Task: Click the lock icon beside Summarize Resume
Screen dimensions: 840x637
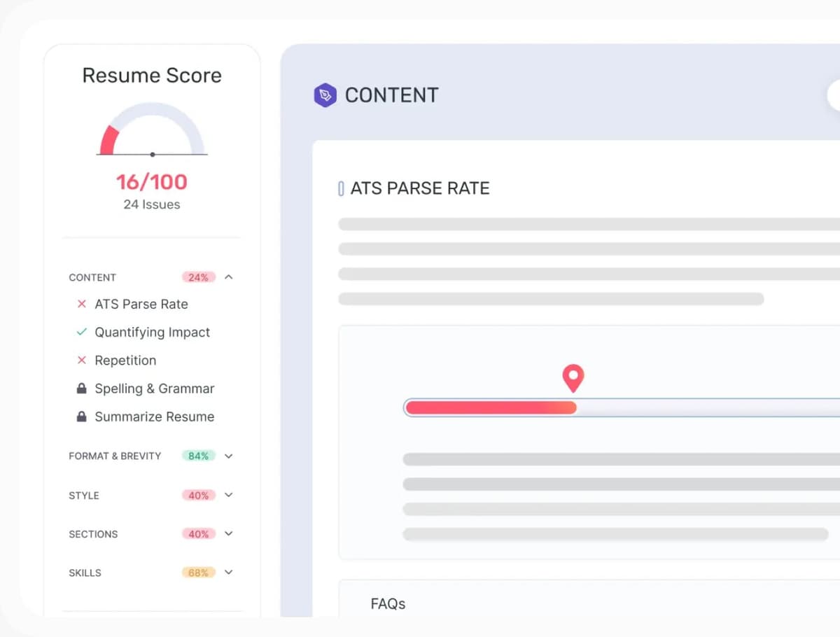Action: point(81,416)
